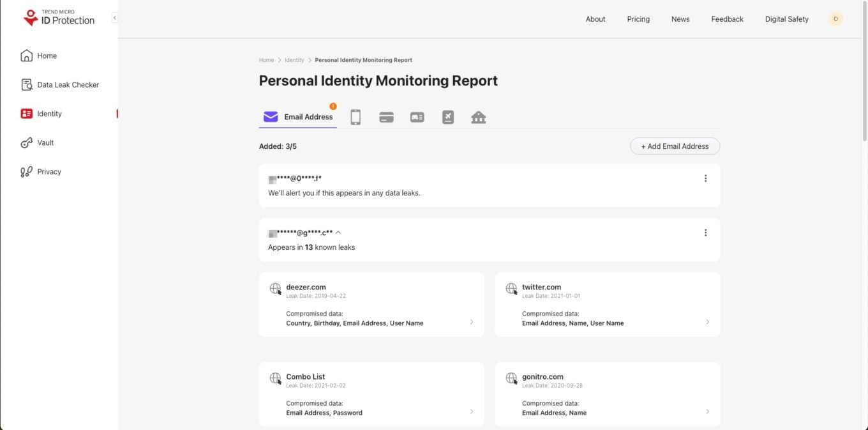Open gonitro.com leak details arrow
Image resolution: width=868 pixels, height=430 pixels.
click(708, 411)
